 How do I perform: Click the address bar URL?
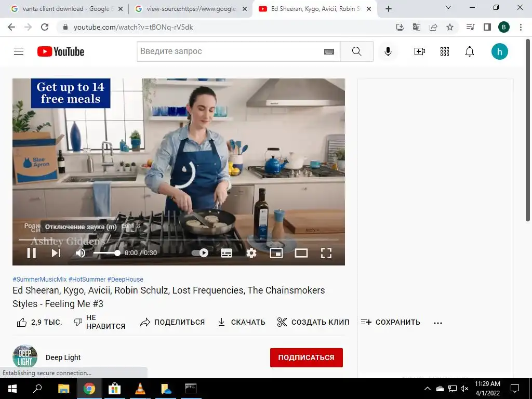[x=134, y=27]
